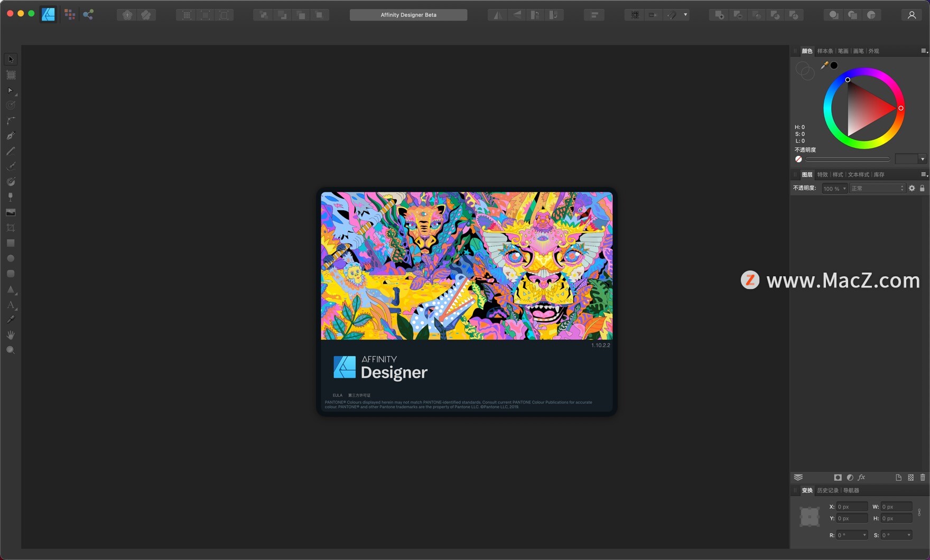The image size is (930, 560).
Task: Select the Pencil tool
Action: [x=11, y=151]
